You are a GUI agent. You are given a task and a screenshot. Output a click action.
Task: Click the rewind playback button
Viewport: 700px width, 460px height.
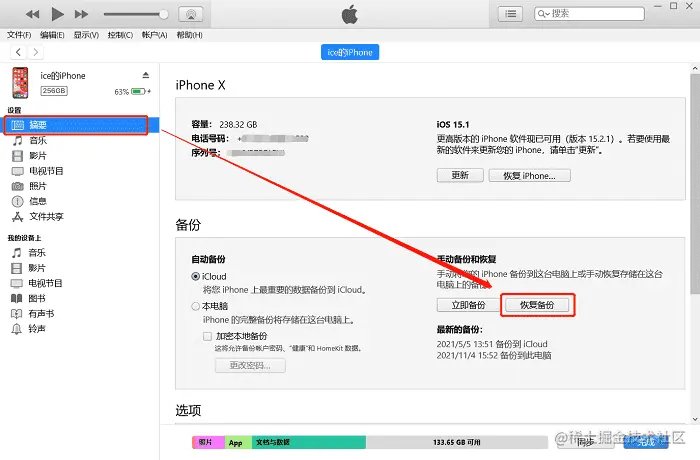32,14
